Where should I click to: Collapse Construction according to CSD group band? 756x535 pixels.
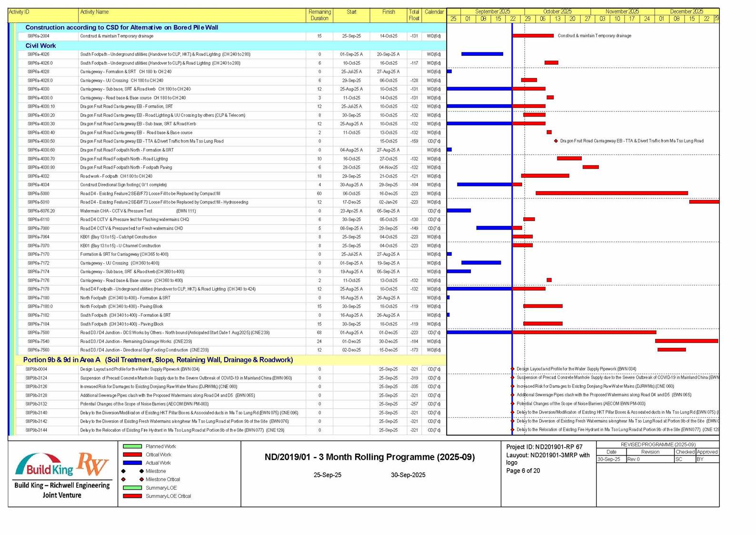(x=121, y=28)
